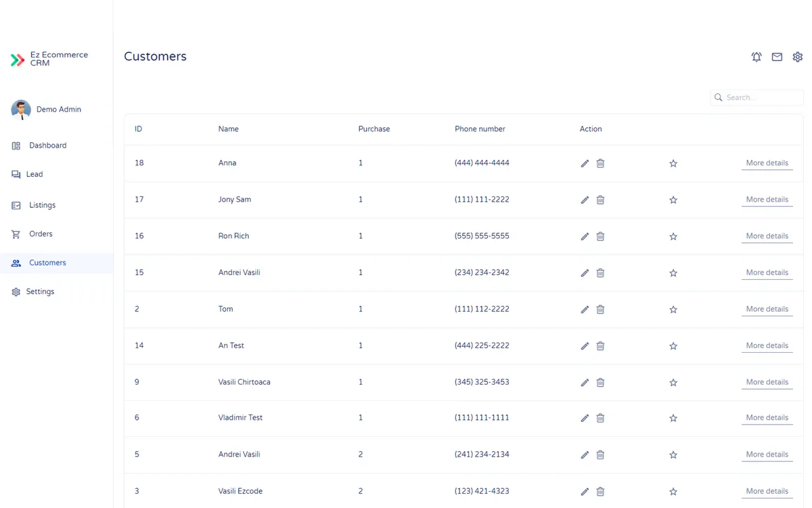812x508 pixels.
Task: Click the Purchase column header
Action: pyautogui.click(x=374, y=129)
